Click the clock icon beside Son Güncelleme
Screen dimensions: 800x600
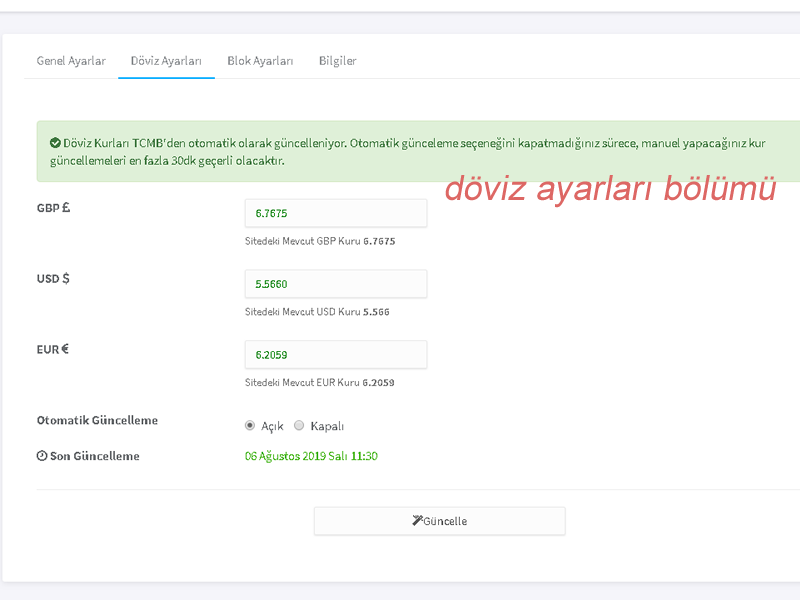point(42,456)
